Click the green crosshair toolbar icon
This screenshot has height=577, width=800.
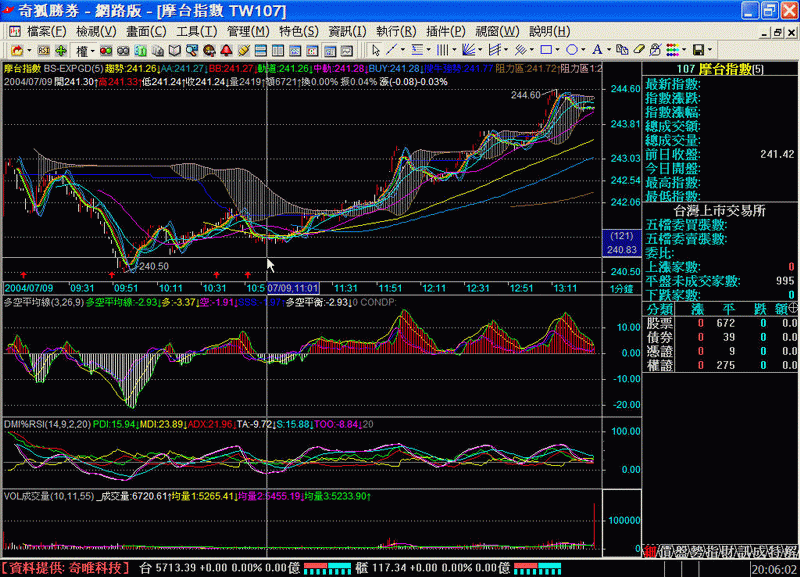[61, 49]
